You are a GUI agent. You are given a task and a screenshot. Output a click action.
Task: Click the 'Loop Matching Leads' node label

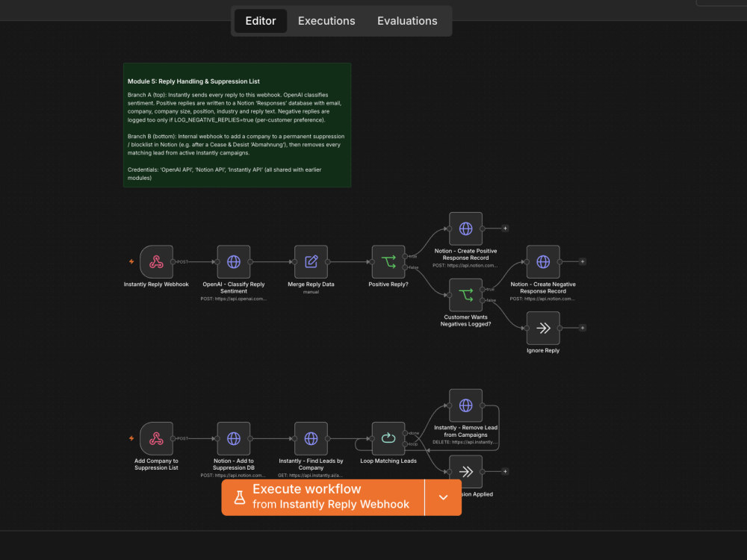point(388,461)
